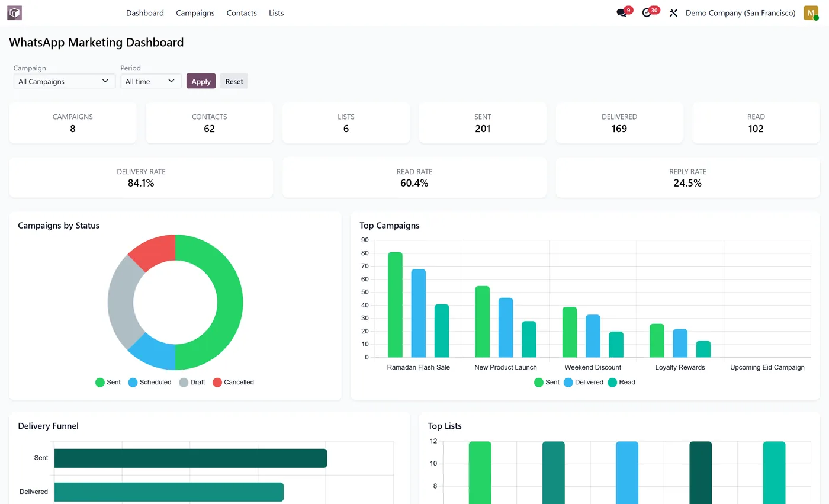Click the DELIVERED 169 stat card
Image resolution: width=829 pixels, height=504 pixels.
pyautogui.click(x=619, y=123)
